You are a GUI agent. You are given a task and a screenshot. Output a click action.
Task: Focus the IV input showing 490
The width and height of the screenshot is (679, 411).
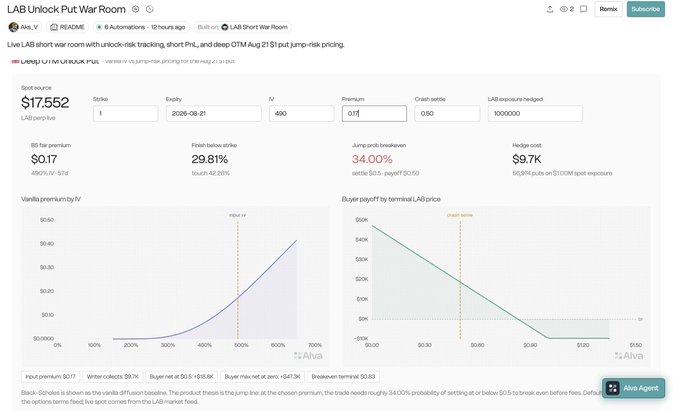pyautogui.click(x=301, y=113)
